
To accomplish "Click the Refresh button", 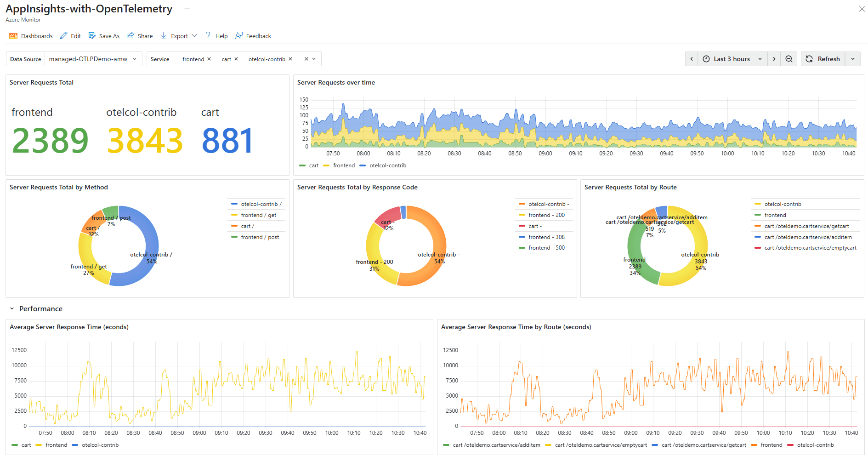I will [823, 59].
